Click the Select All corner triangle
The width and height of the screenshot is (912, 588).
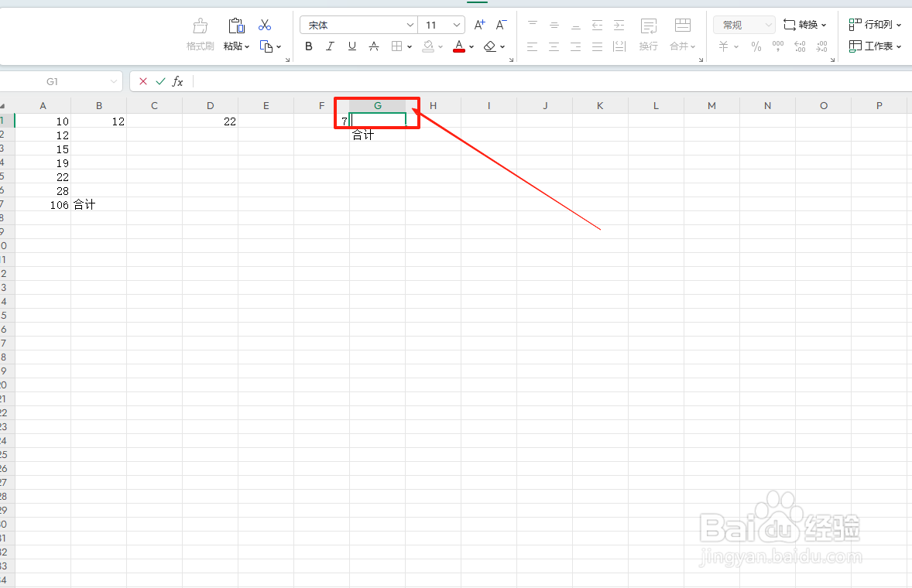(3, 106)
